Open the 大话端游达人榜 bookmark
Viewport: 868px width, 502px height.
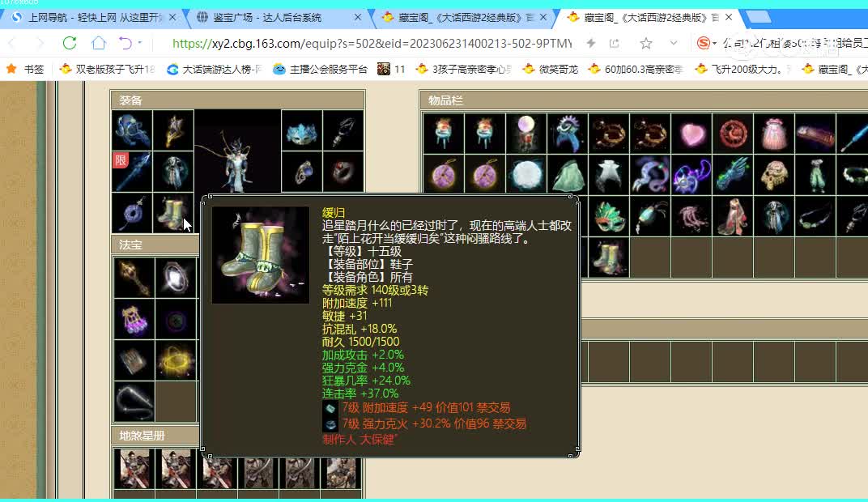tap(214, 69)
